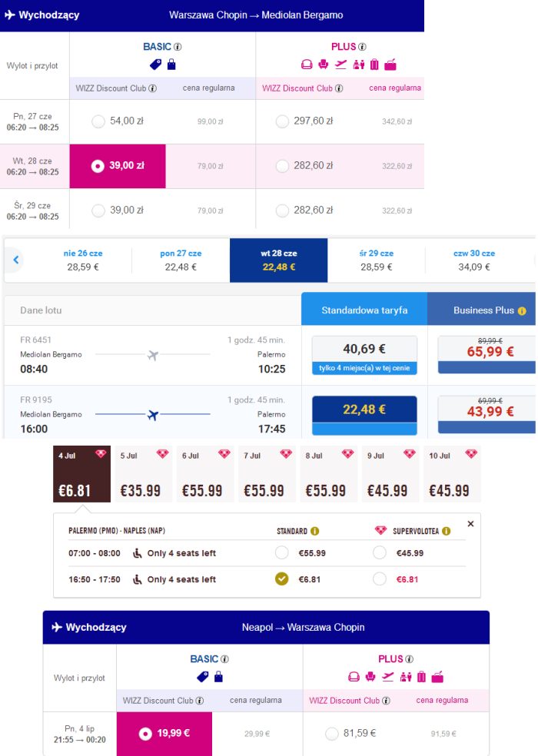Image resolution: width=538 pixels, height=756 pixels.
Task: Click info icon next to WIZZ Discount Club under Neapol flight BASIC
Action: (199, 701)
